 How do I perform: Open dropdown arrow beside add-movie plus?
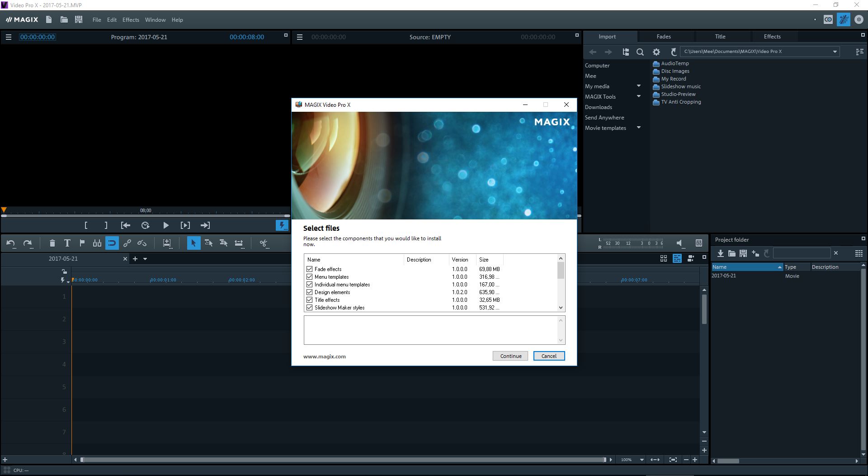(145, 259)
